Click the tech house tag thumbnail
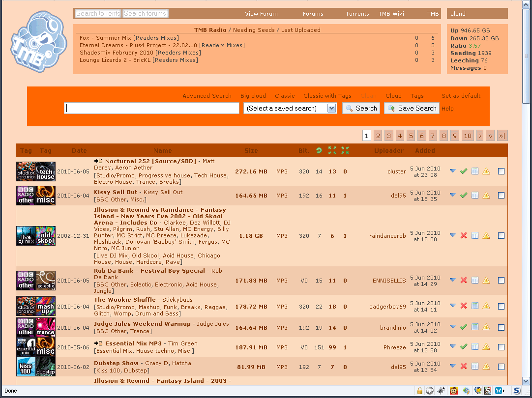Screen dimensions: 532x398 coord(46,171)
